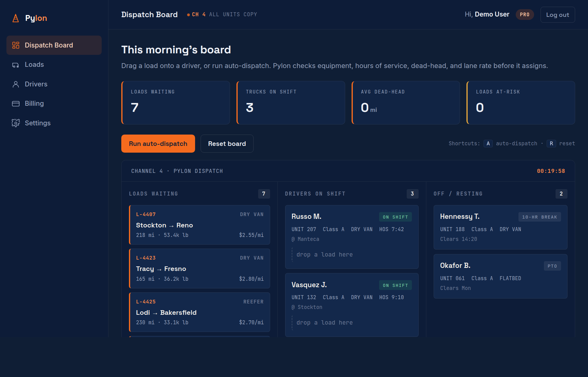Viewport: 588px width, 377px height.
Task: Navigate to Billing
Action: pyautogui.click(x=54, y=103)
